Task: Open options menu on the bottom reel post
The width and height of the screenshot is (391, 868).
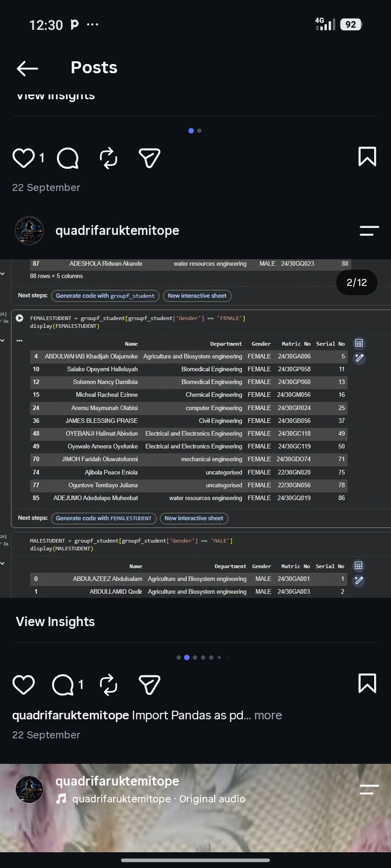Action: click(x=369, y=790)
